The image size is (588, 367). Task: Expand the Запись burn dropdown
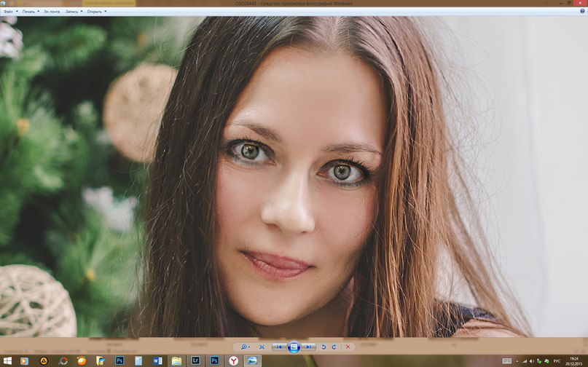73,12
